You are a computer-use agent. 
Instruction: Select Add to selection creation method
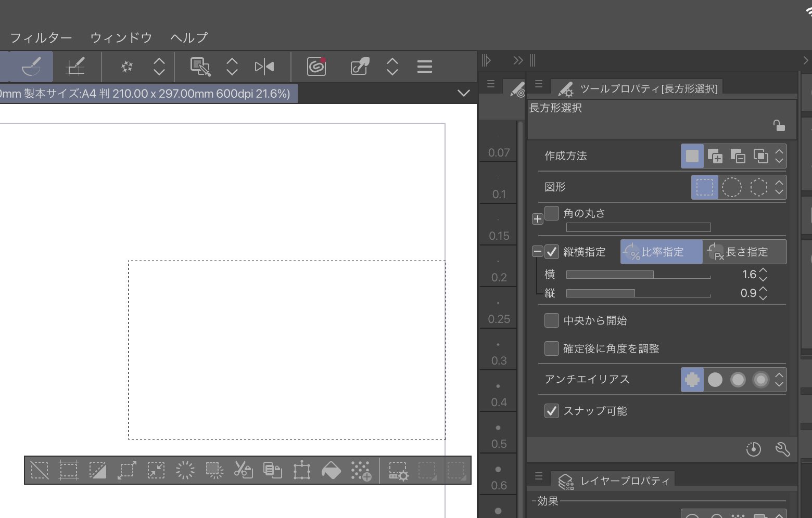(715, 156)
